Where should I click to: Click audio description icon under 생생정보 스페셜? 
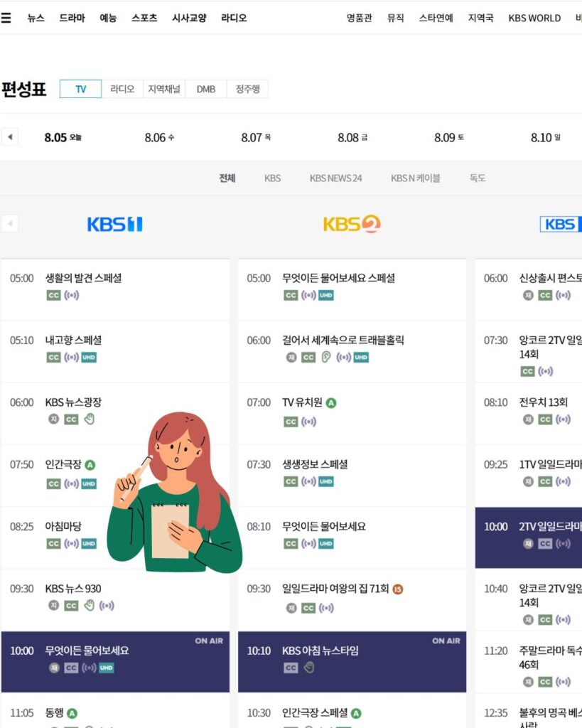coord(308,481)
